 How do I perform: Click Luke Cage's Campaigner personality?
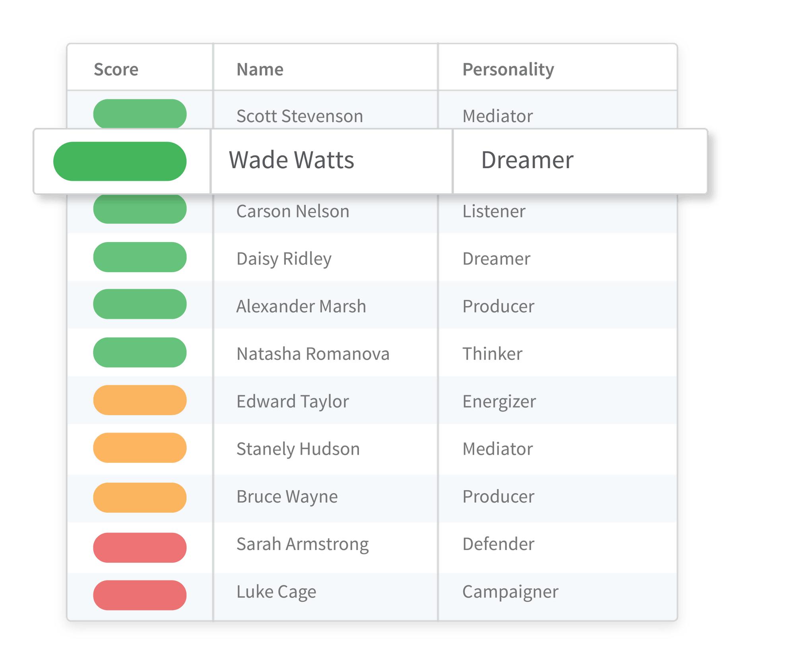(510, 592)
